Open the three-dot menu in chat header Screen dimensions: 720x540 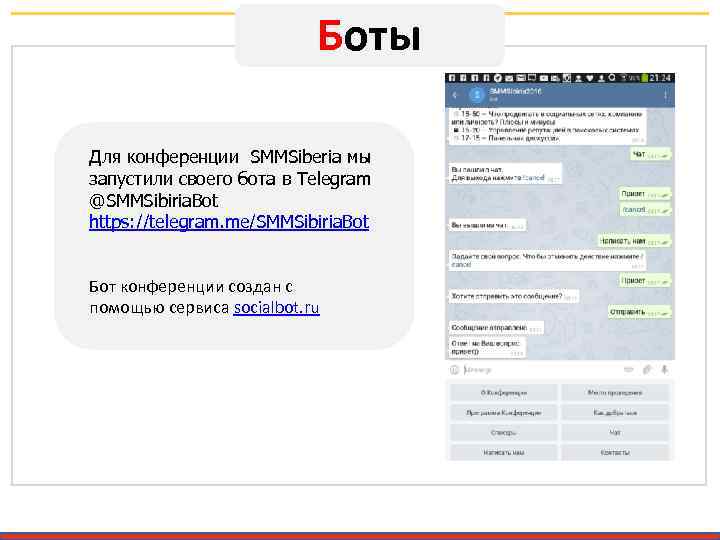click(665, 96)
